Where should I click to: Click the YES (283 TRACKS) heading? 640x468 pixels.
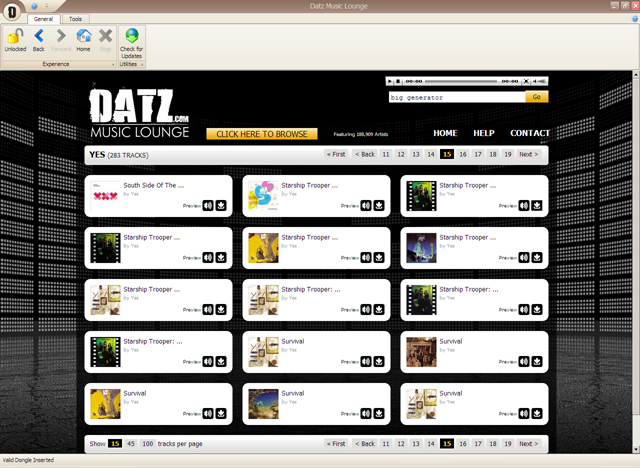[x=119, y=155]
